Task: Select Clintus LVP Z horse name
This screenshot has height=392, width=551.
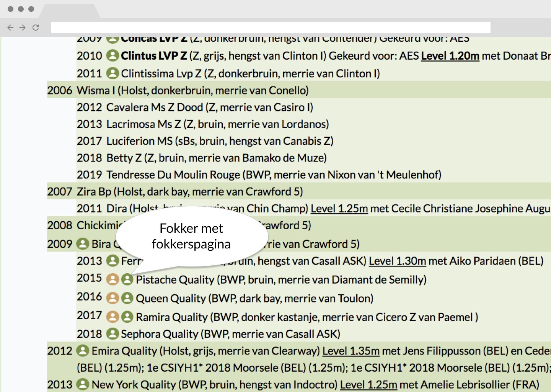Action: [154, 56]
